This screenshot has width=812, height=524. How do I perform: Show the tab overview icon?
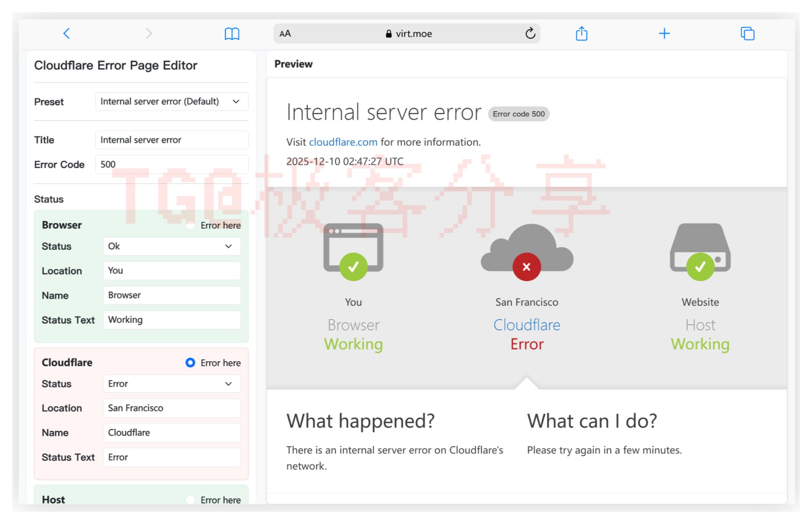pos(747,34)
